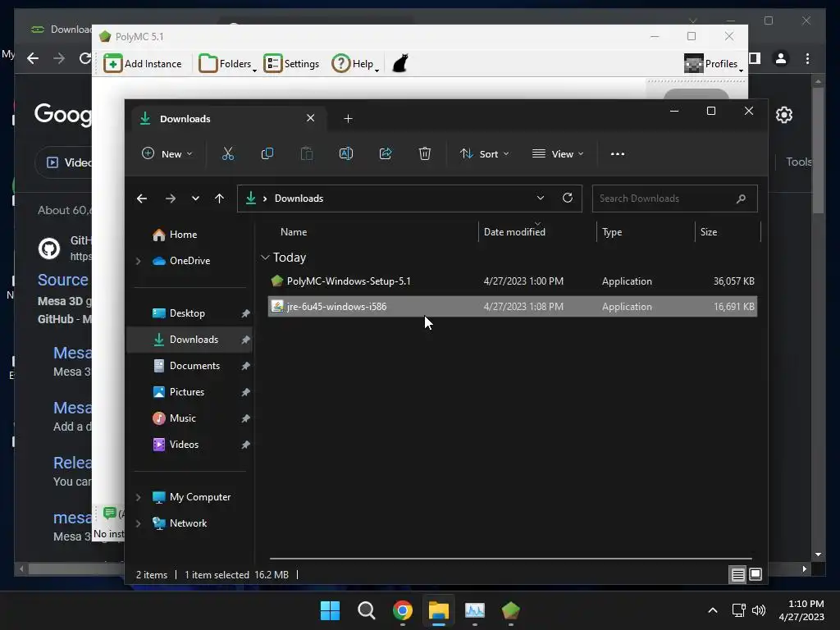
Task: Sort by Size column header
Action: click(708, 232)
